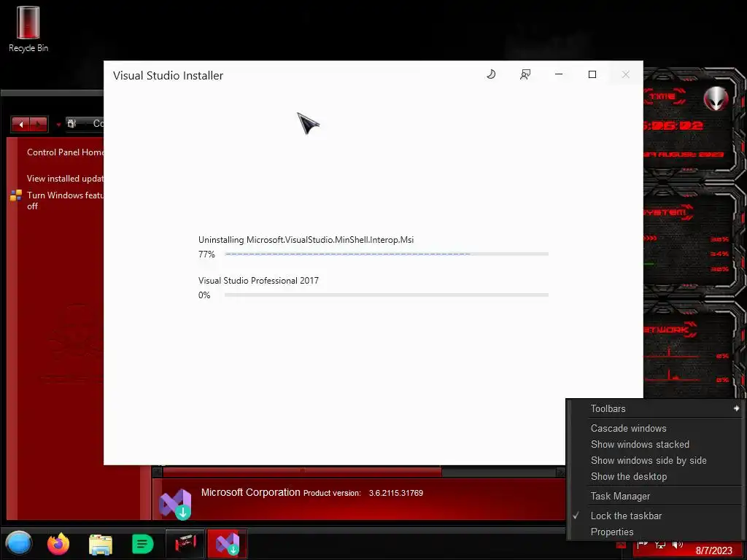Click the Uninstalling MinShell.Interop.Msi progress bar
Viewport: 747px width, 560px height.
click(x=387, y=254)
